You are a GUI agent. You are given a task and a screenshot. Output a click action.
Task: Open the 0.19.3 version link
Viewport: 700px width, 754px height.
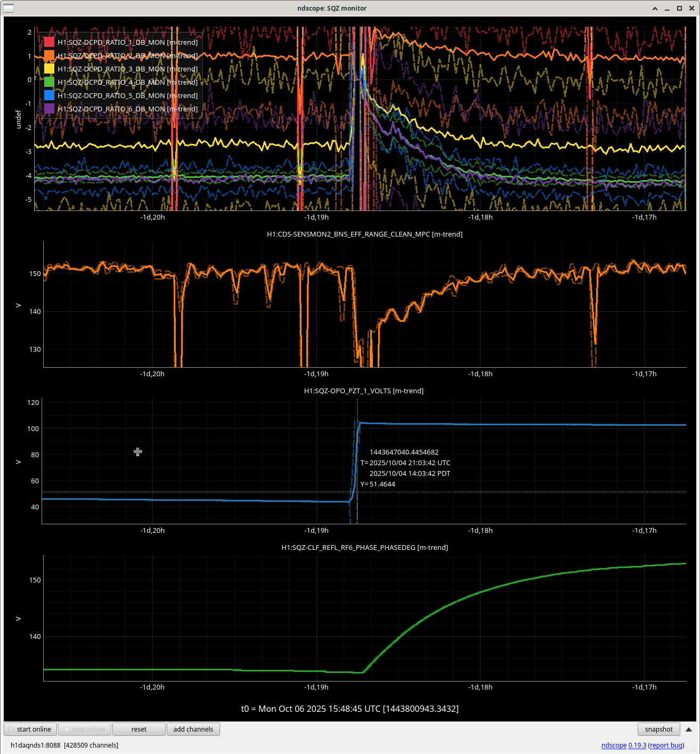tap(637, 745)
